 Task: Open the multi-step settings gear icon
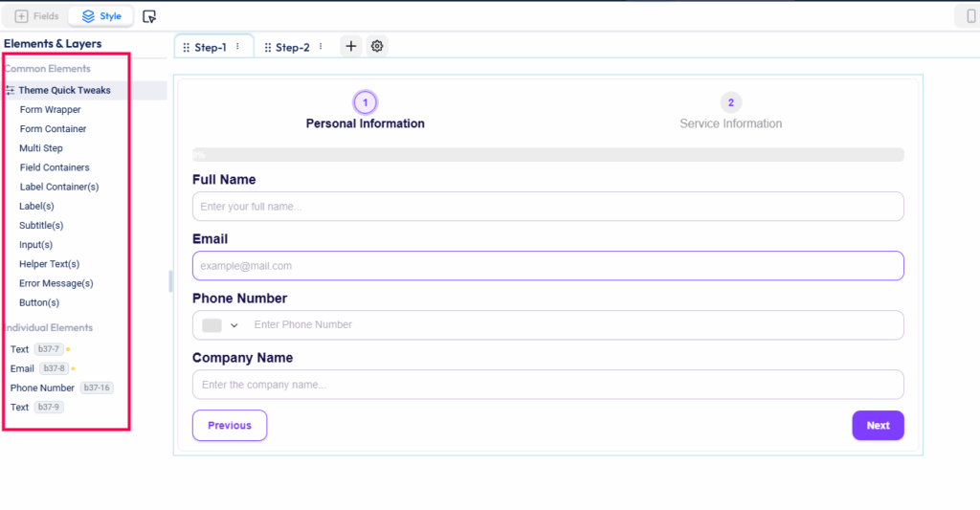pyautogui.click(x=377, y=46)
